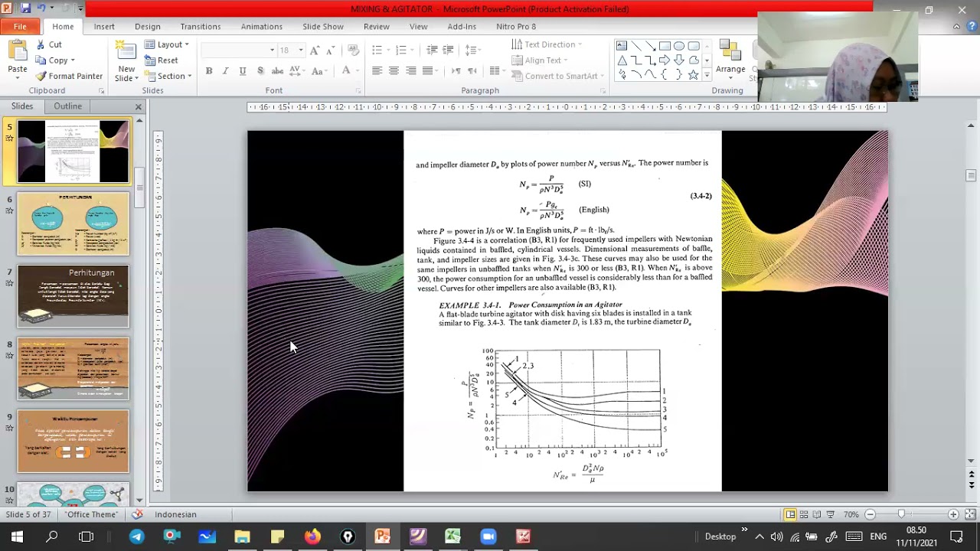Click the Indonesian language status button
The image size is (980, 551).
coord(175,514)
